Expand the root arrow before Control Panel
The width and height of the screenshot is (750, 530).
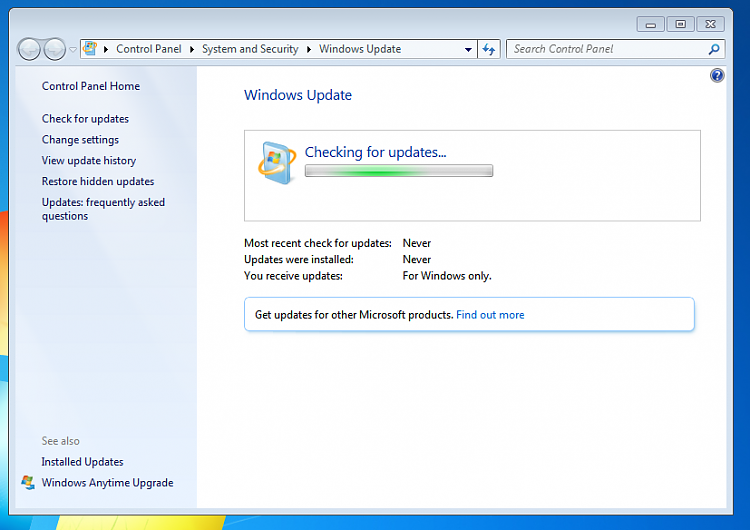click(x=106, y=49)
